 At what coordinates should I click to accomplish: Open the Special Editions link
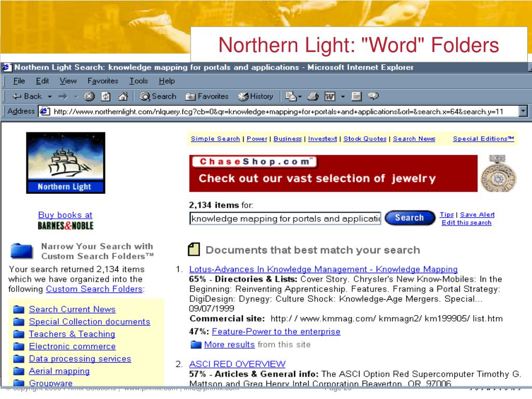click(484, 139)
